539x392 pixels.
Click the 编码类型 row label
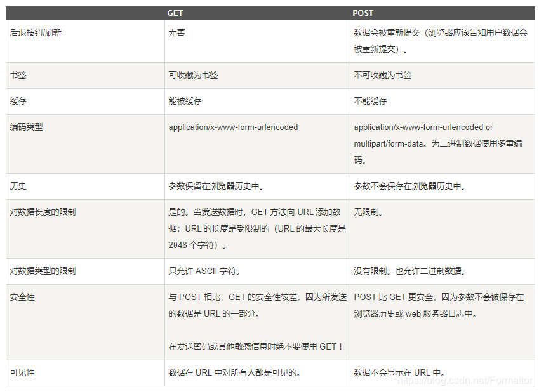[23, 127]
